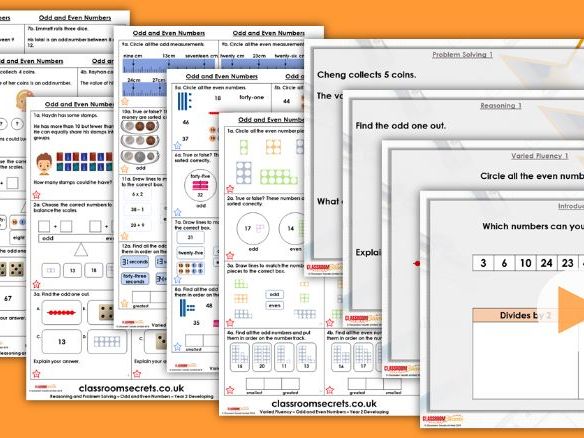Click the orange four-piece Numicon shape

point(273,147)
